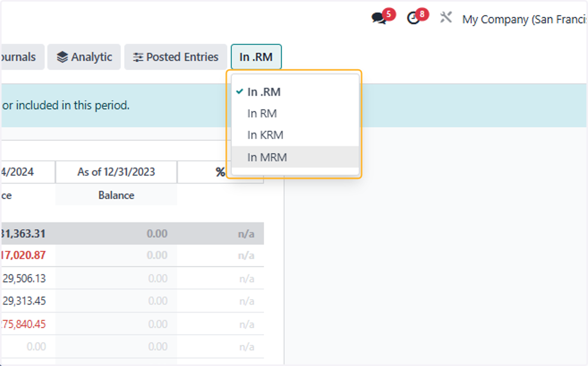This screenshot has height=366, width=588.
Task: Toggle the In .RM rounding dropdown
Action: pos(256,57)
